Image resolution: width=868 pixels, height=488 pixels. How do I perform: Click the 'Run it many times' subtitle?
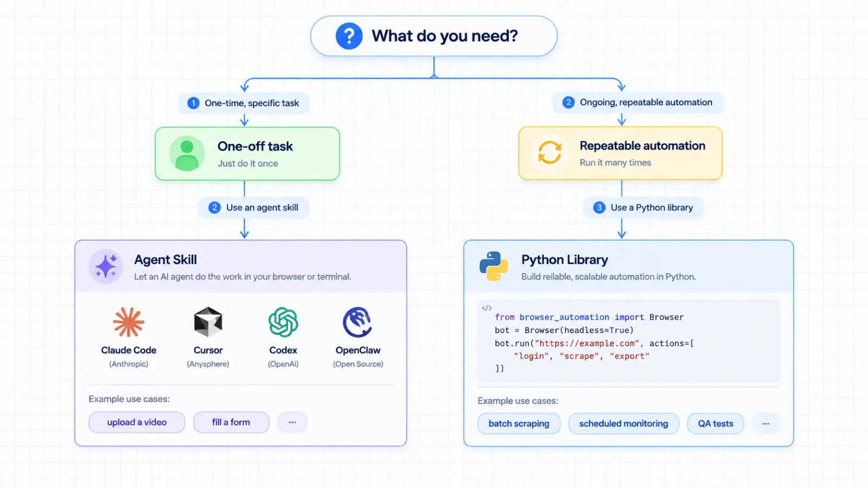point(615,163)
